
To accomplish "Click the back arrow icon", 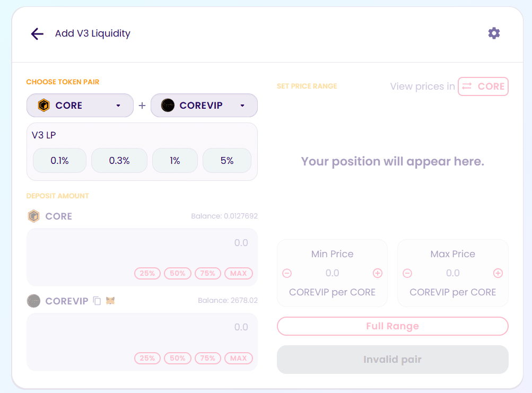I will tap(37, 34).
